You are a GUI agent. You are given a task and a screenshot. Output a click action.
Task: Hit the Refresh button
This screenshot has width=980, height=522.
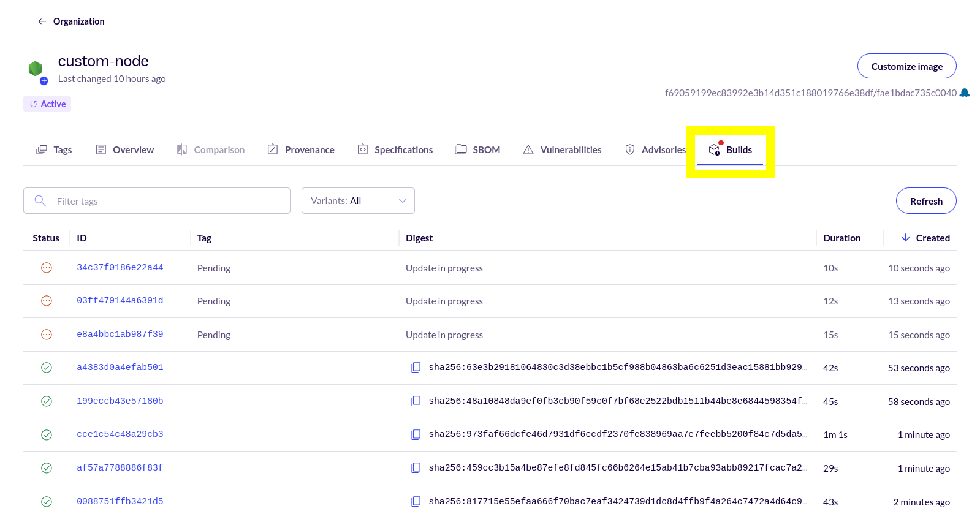[x=925, y=201]
